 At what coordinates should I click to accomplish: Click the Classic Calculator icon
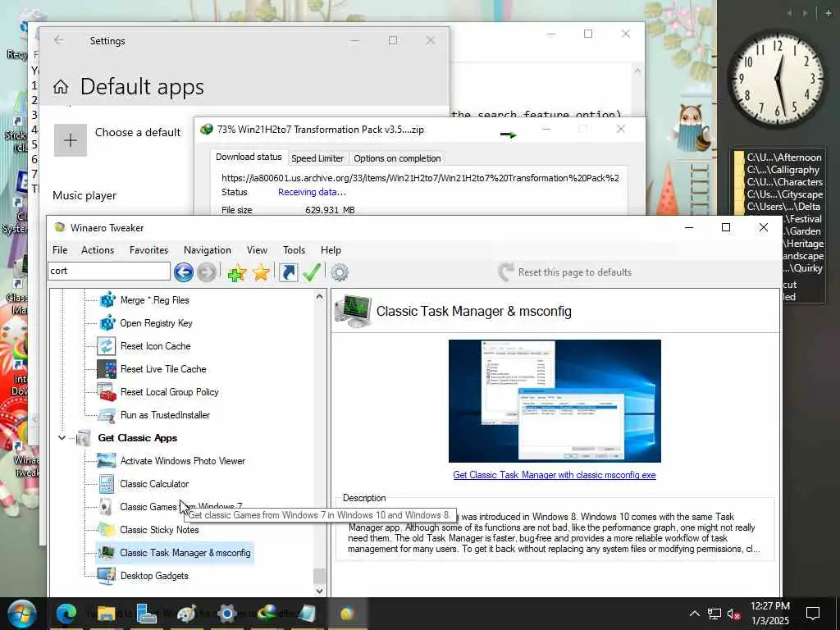coord(106,484)
